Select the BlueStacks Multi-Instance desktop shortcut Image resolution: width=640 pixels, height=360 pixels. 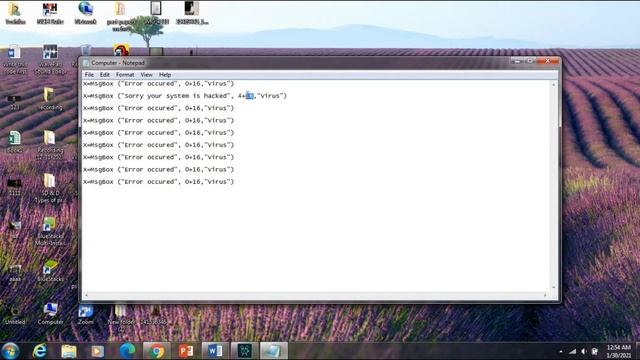tap(50, 231)
